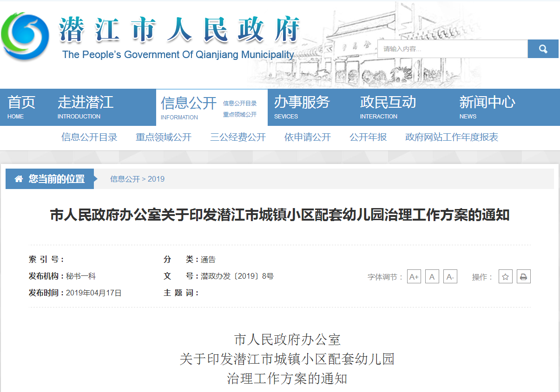Click the small 重点领域公开 link beside 信息公开
The width and height of the screenshot is (560, 392).
(240, 115)
